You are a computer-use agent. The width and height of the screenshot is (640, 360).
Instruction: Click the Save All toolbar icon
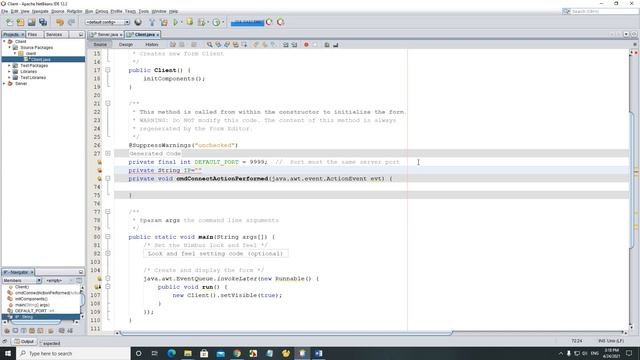tap(43, 22)
